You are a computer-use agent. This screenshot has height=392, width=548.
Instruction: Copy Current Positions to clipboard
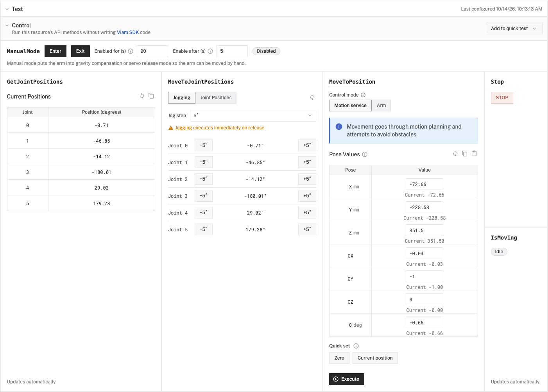point(151,96)
